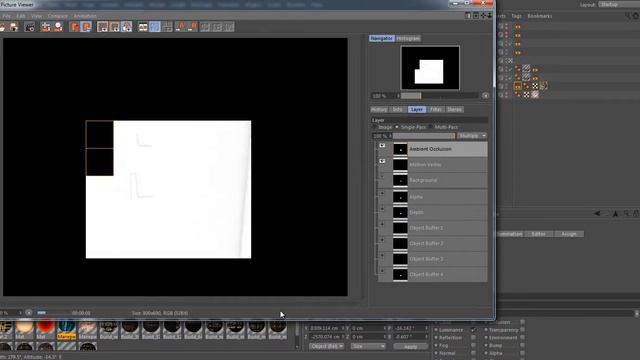Click the navigator preview image
The width and height of the screenshot is (640, 360).
coord(430,68)
